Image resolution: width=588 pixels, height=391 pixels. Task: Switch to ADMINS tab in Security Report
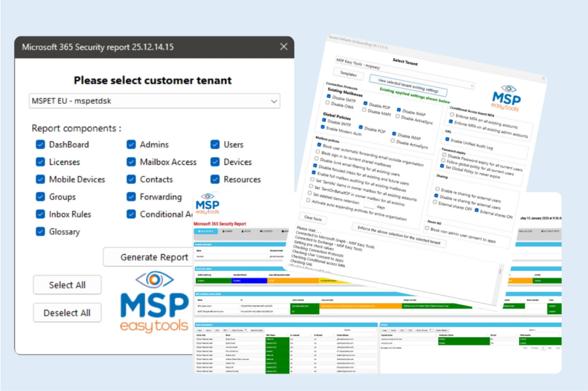coord(227,231)
